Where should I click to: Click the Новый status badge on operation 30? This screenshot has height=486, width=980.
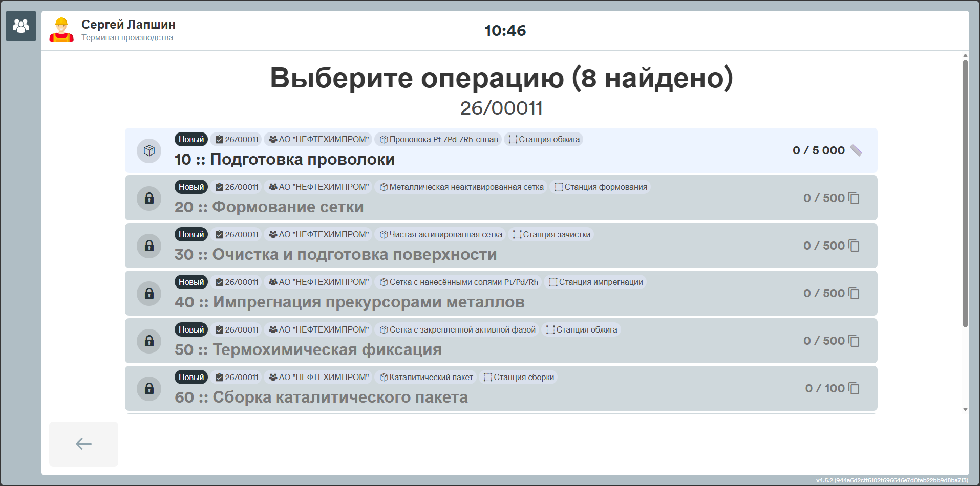[191, 234]
